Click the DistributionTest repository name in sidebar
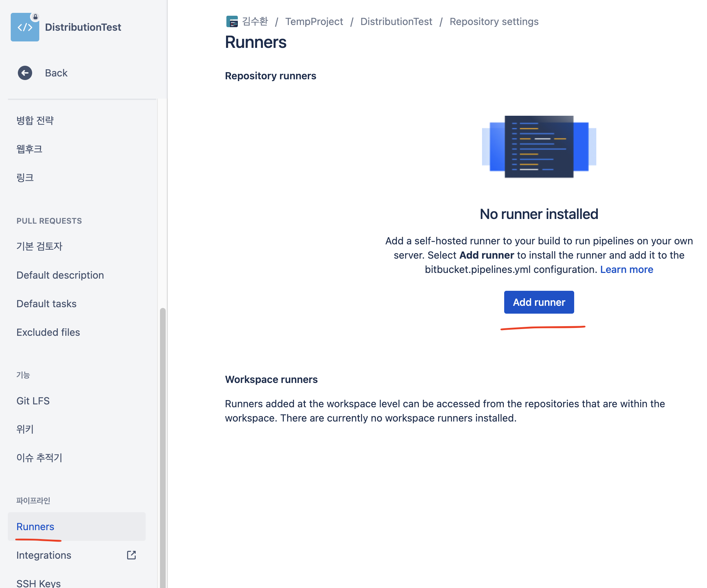Image resolution: width=707 pixels, height=588 pixels. pos(83,27)
